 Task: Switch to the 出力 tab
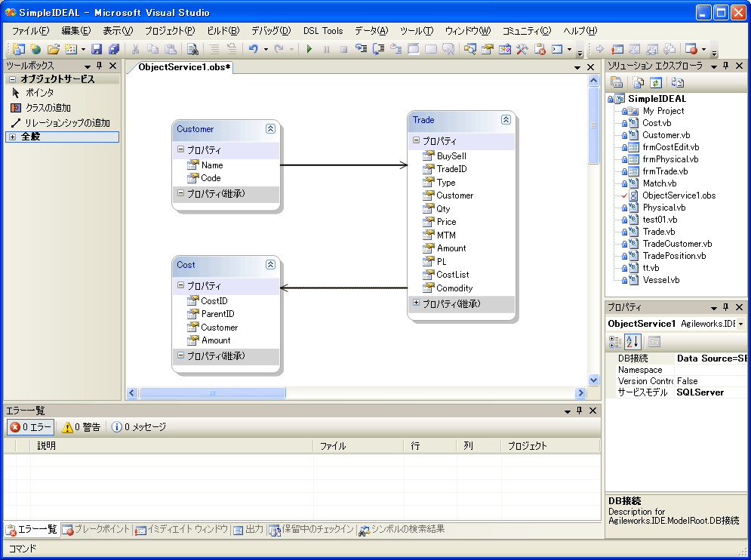tap(248, 530)
